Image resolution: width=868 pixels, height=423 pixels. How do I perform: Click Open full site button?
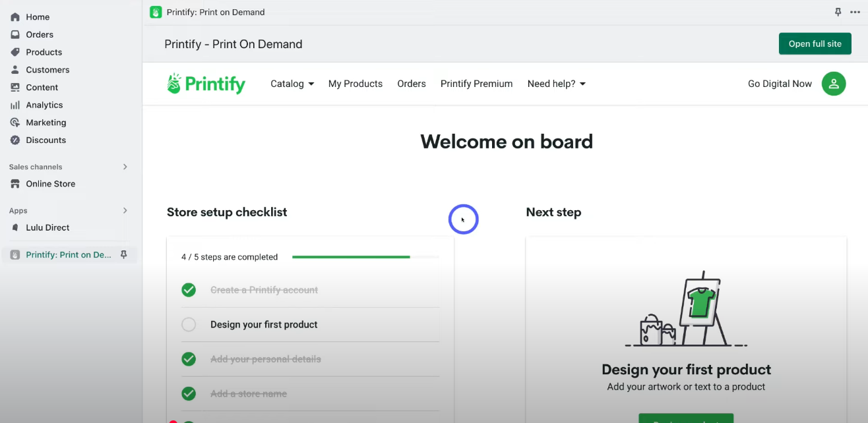click(x=815, y=43)
